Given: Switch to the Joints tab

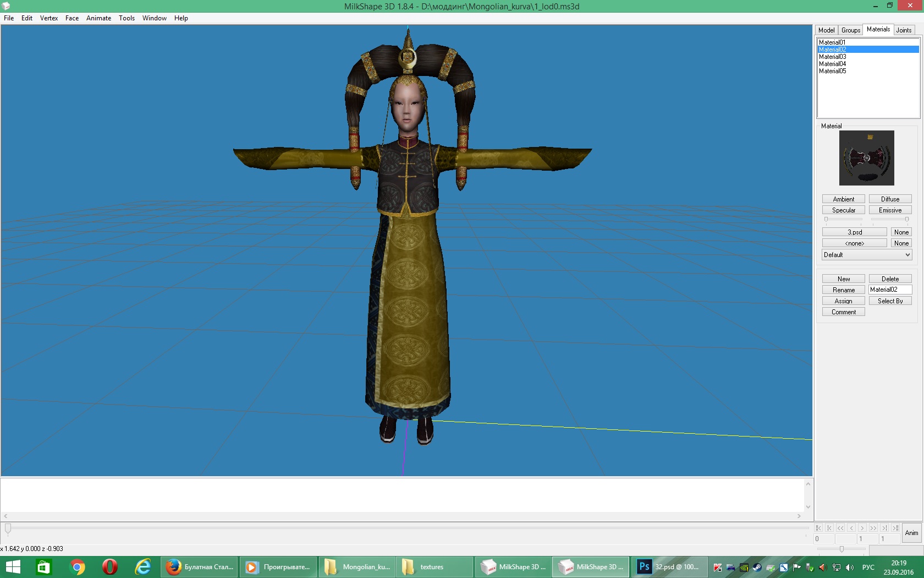Looking at the screenshot, I should 904,30.
